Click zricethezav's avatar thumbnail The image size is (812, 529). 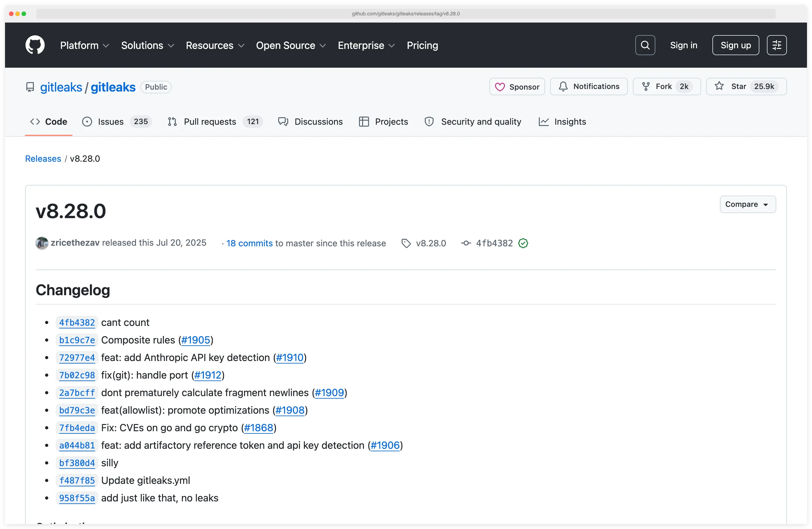pyautogui.click(x=42, y=243)
